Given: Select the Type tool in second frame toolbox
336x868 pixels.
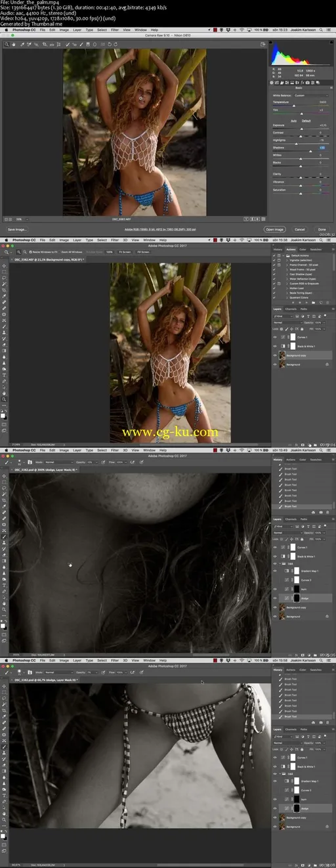Looking at the screenshot, I should 4,375.
